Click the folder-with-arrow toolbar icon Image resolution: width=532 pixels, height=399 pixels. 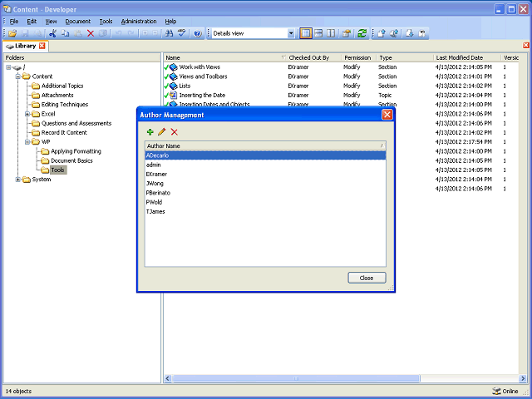[x=347, y=33]
